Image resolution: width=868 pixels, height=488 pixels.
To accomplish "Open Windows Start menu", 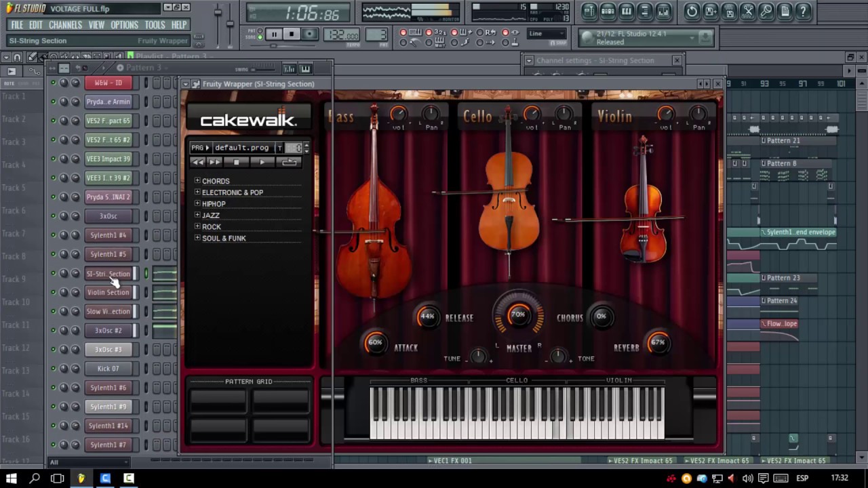I will [11, 479].
